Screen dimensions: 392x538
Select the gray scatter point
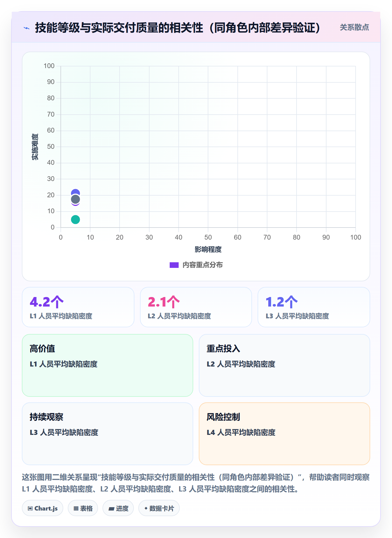click(75, 200)
